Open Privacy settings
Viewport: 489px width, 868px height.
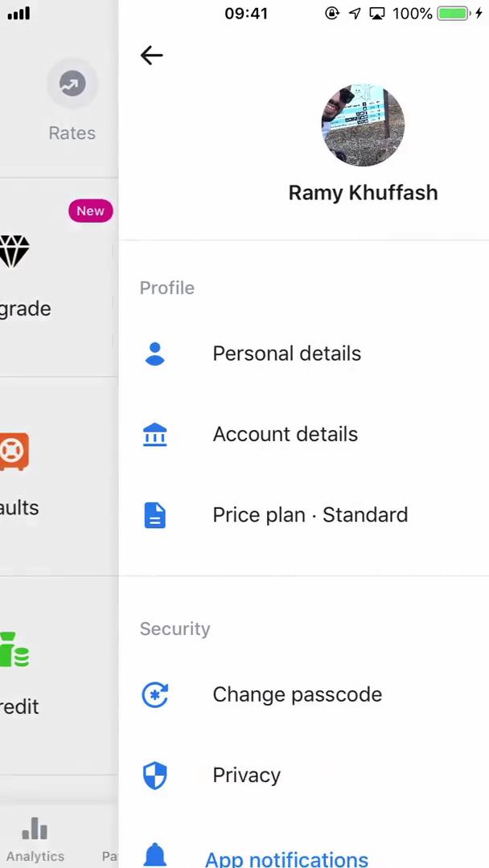246,775
